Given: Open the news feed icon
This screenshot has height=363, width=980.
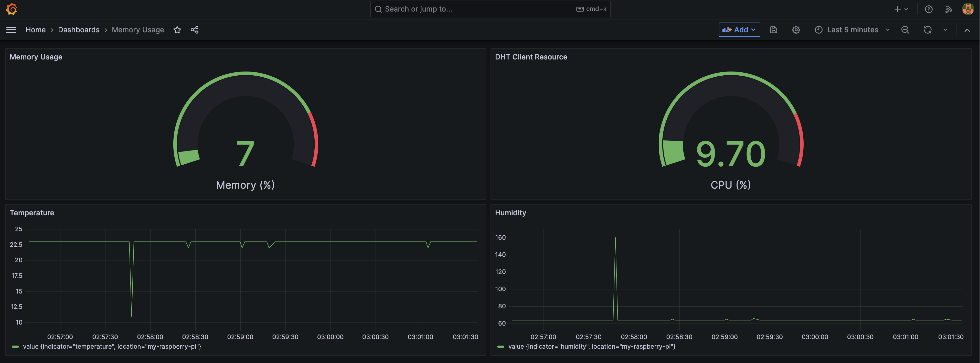Looking at the screenshot, I should pos(949,9).
